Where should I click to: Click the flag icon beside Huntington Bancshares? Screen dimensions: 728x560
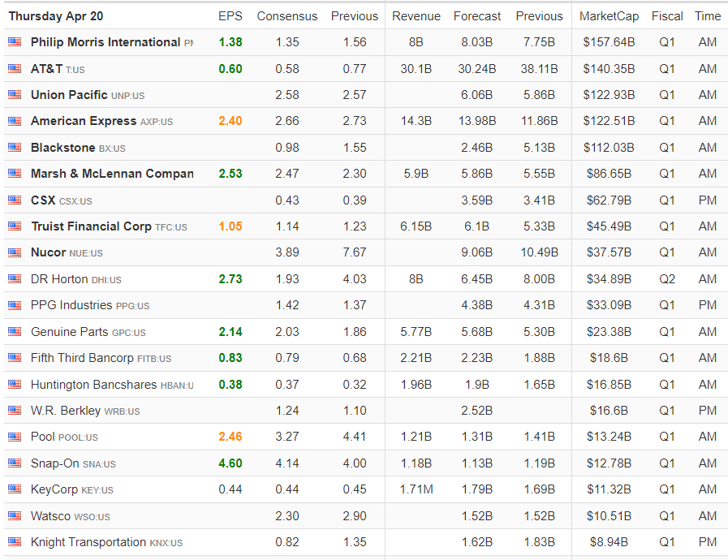15,385
